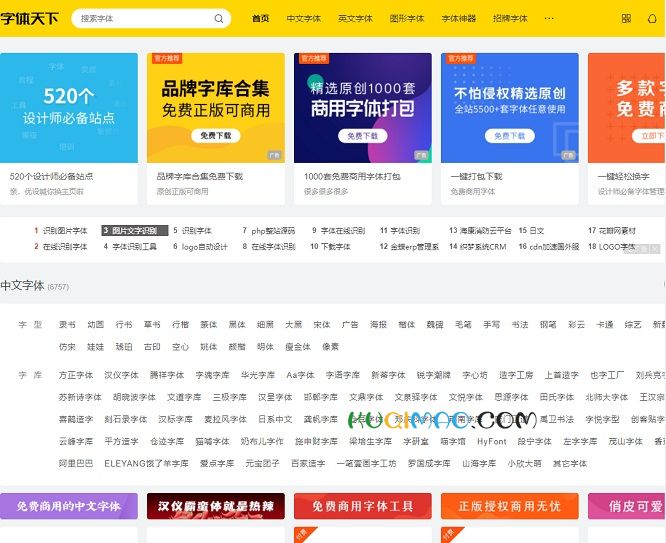
Task: Type in the 搜索字体 search box
Action: click(x=140, y=18)
